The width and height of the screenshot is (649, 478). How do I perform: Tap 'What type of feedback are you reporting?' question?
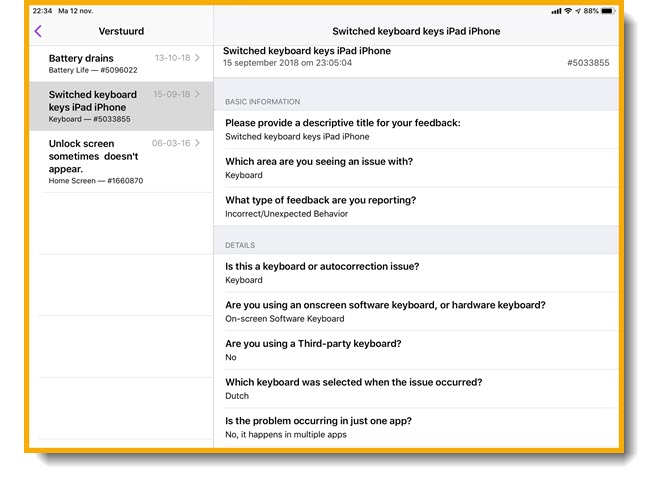[321, 200]
